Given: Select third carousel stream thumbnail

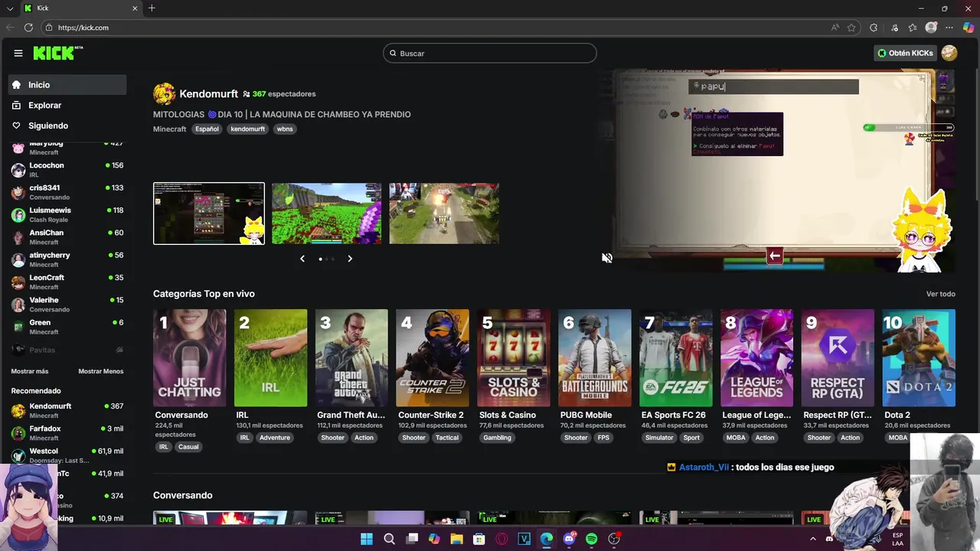Looking at the screenshot, I should (x=444, y=214).
